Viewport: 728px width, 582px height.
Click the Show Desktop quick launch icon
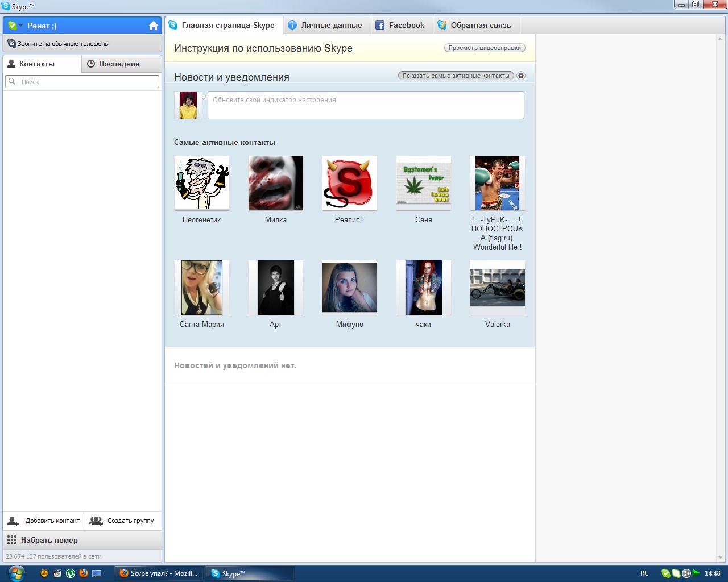click(97, 573)
